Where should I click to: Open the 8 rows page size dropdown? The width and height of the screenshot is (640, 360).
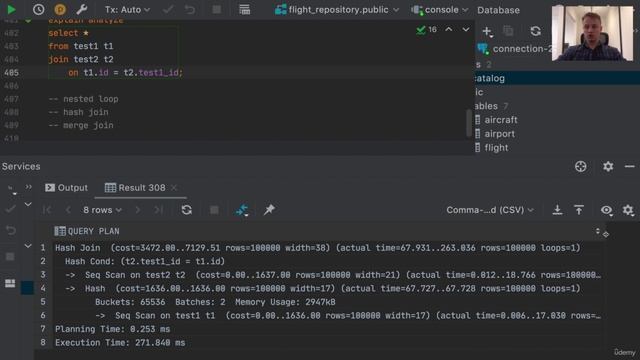point(102,210)
